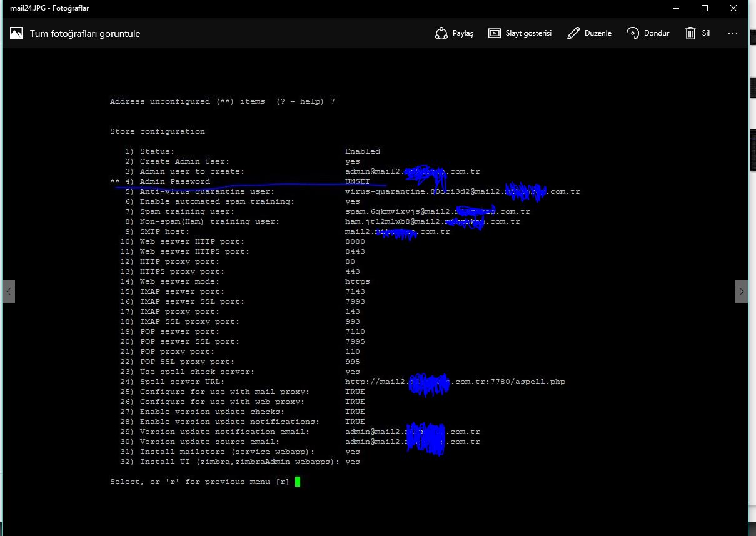Click the 'UNSET' value
Image resolution: width=756 pixels, height=536 pixels.
click(x=358, y=181)
